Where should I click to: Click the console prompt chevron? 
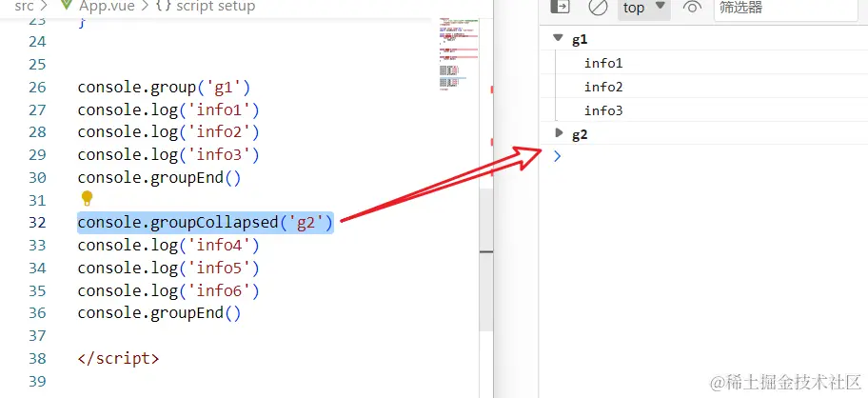[558, 157]
